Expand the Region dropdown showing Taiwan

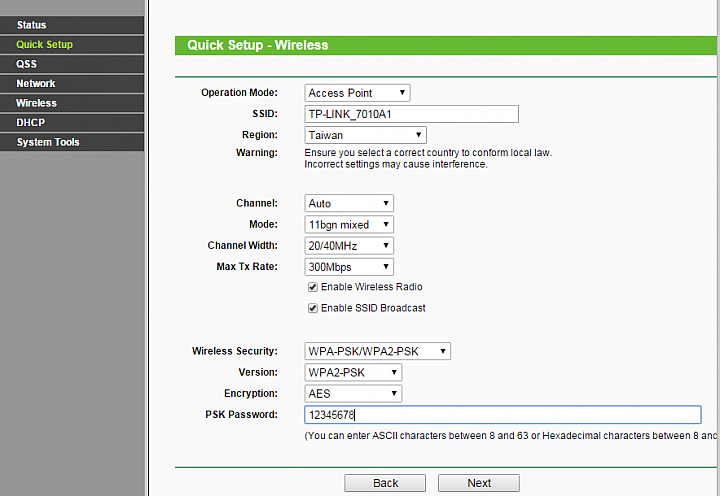click(366, 135)
